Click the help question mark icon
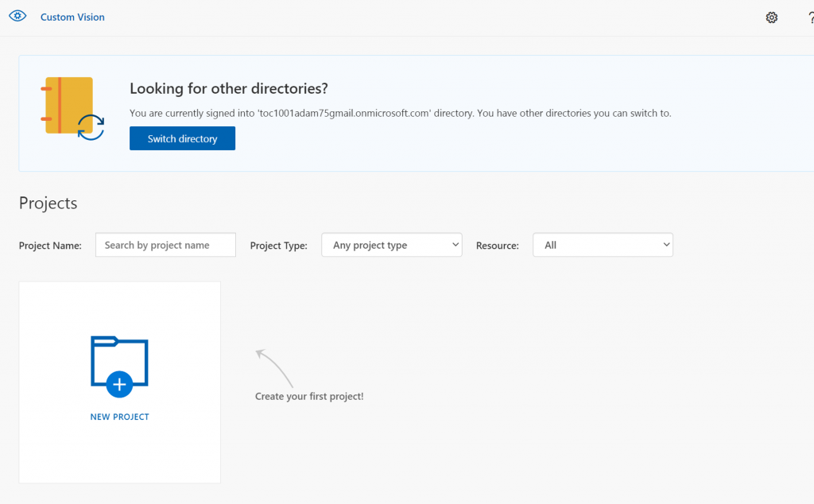814x504 pixels. 810,17
